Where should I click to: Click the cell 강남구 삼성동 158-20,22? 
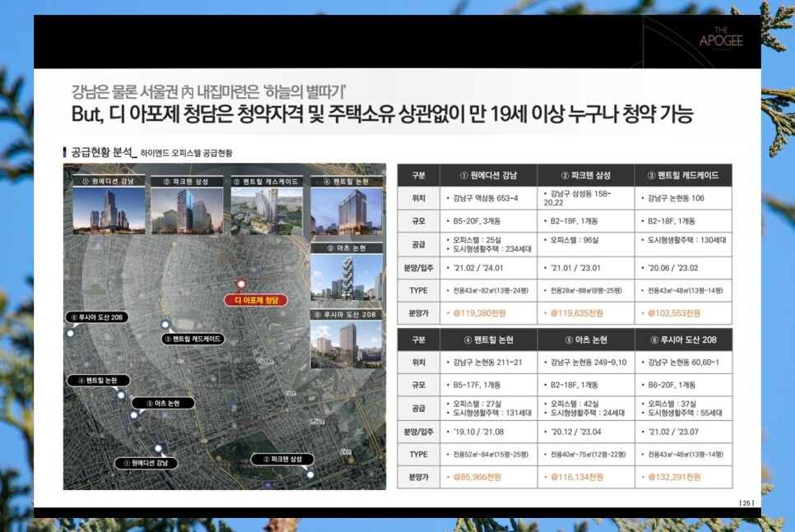point(586,198)
